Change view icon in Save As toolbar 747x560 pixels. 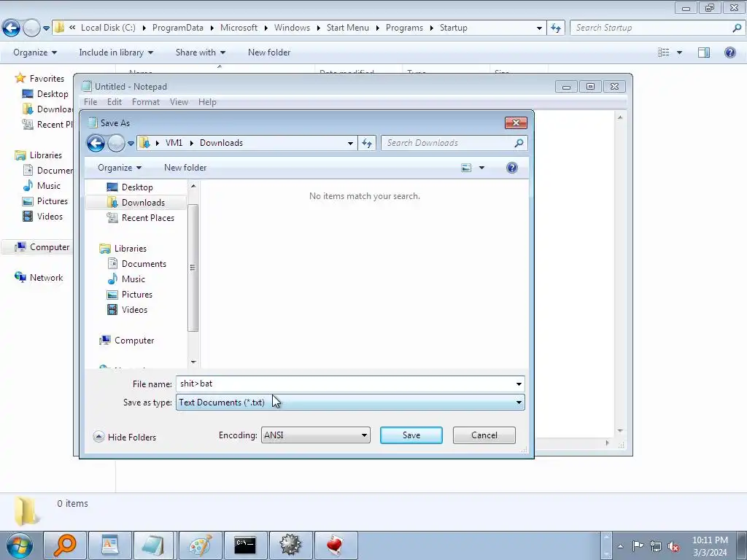pyautogui.click(x=466, y=168)
